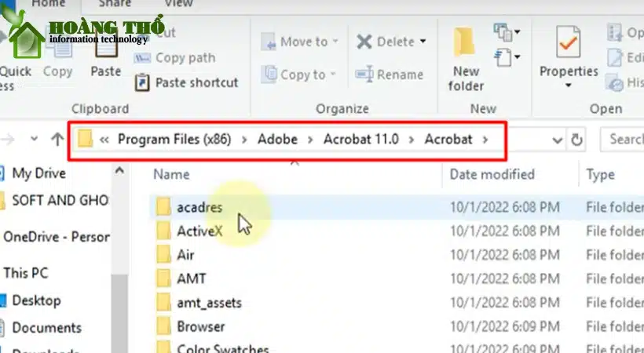Click the amt_assets folder icon
Viewport: 644px width, 353px height.
pos(163,303)
